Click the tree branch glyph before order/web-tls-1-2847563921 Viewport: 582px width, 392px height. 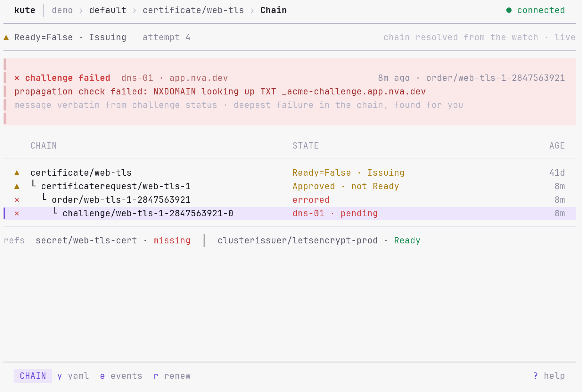click(x=44, y=197)
